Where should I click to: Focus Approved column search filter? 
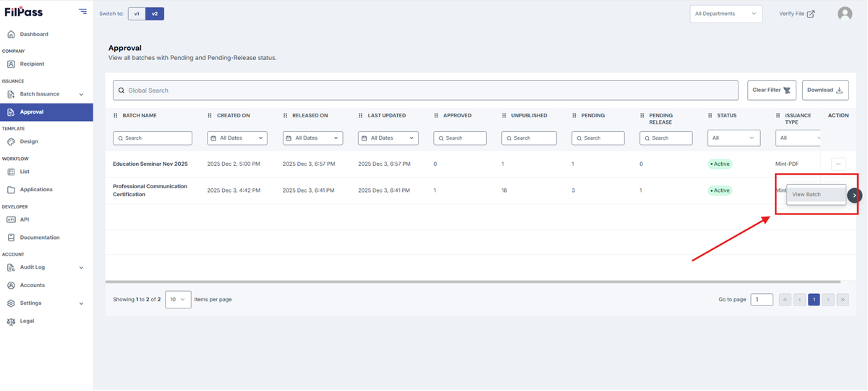pos(460,138)
